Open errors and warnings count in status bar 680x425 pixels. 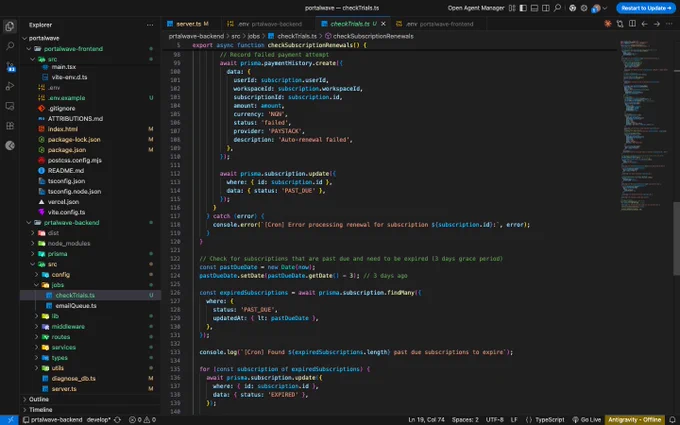coord(142,420)
